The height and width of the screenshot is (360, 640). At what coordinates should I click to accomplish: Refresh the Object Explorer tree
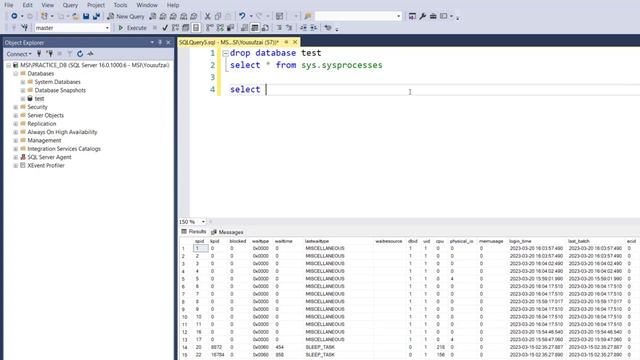tap(80, 54)
